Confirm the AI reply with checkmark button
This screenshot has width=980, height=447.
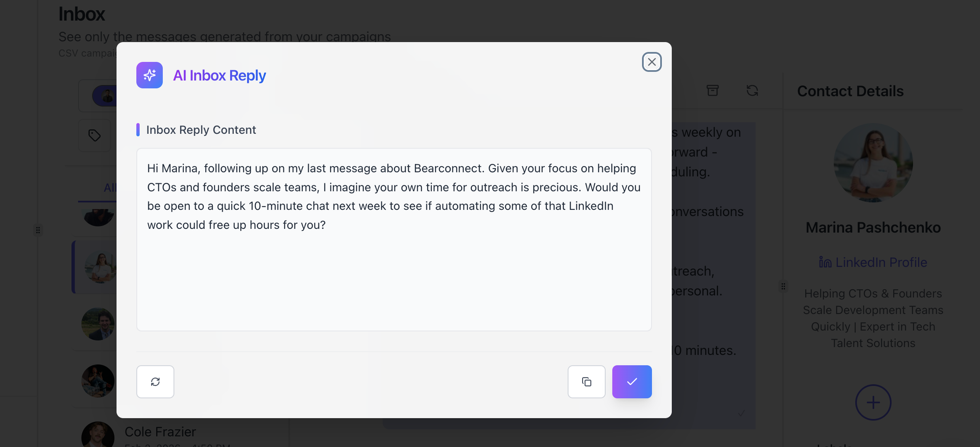tap(632, 382)
